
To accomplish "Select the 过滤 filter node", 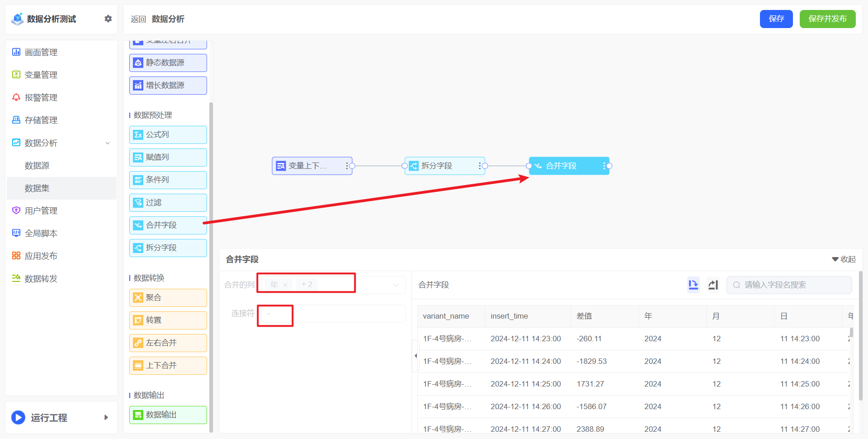I will point(168,203).
